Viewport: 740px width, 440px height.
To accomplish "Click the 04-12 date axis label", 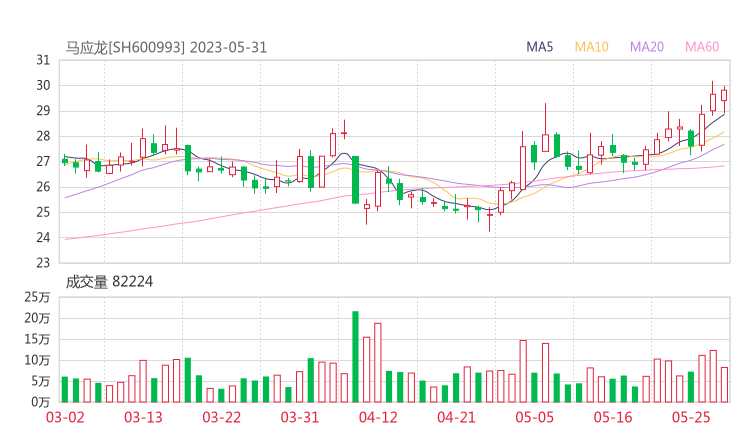I will coord(378,417).
